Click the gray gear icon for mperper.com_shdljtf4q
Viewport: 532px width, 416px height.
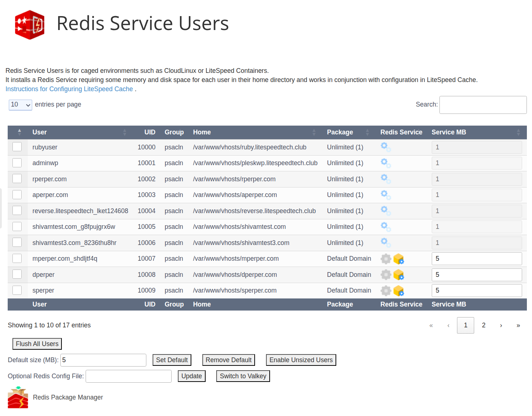tap(386, 259)
